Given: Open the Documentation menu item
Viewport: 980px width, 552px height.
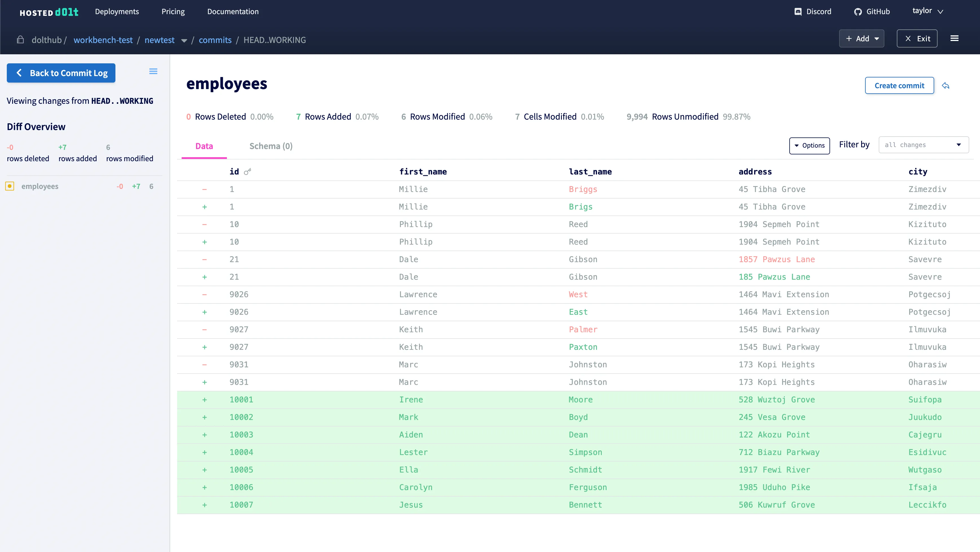Looking at the screenshot, I should (233, 12).
